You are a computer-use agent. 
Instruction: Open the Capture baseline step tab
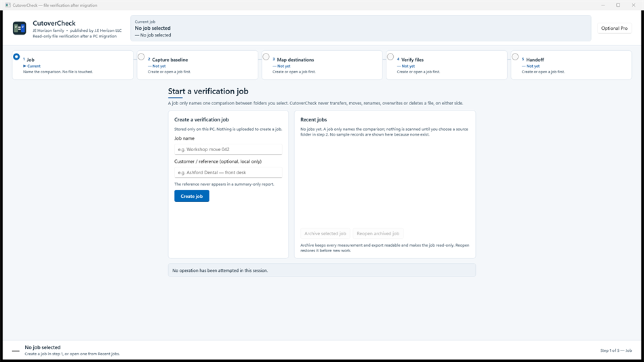coord(197,65)
